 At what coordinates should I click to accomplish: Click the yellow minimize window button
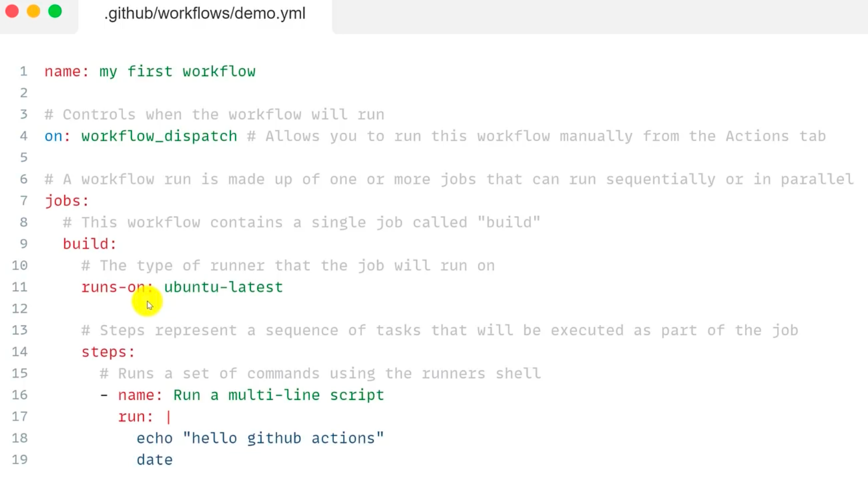coord(33,11)
